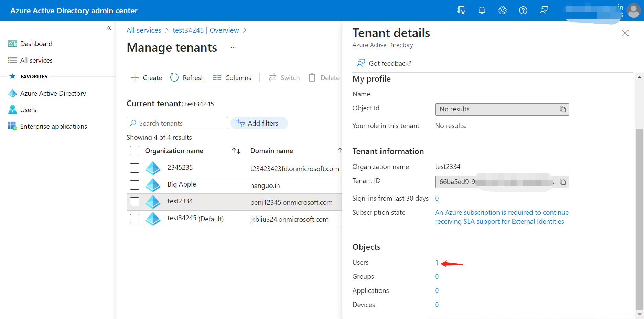Open portal settings gear icon

(502, 10)
